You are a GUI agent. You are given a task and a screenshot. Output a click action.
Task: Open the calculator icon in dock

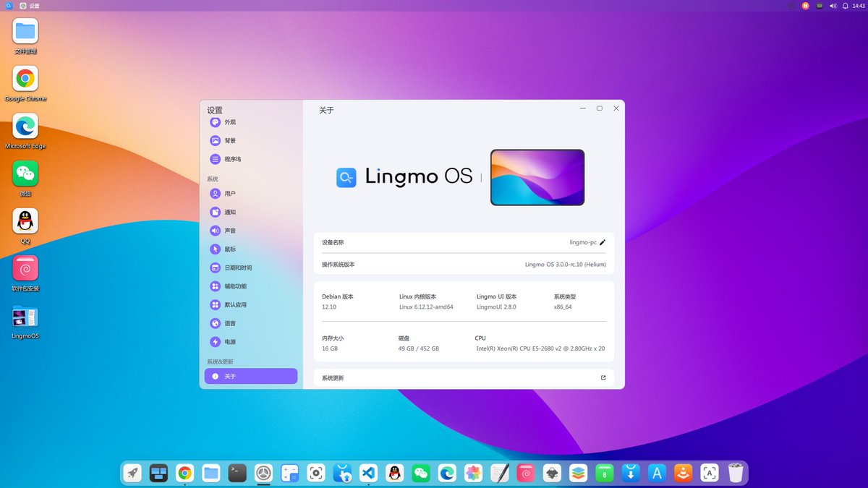point(290,474)
